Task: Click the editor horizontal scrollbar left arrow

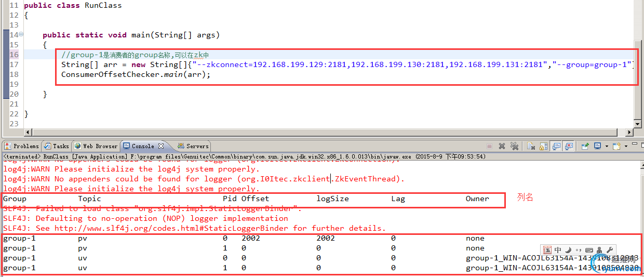Action: coord(29,133)
